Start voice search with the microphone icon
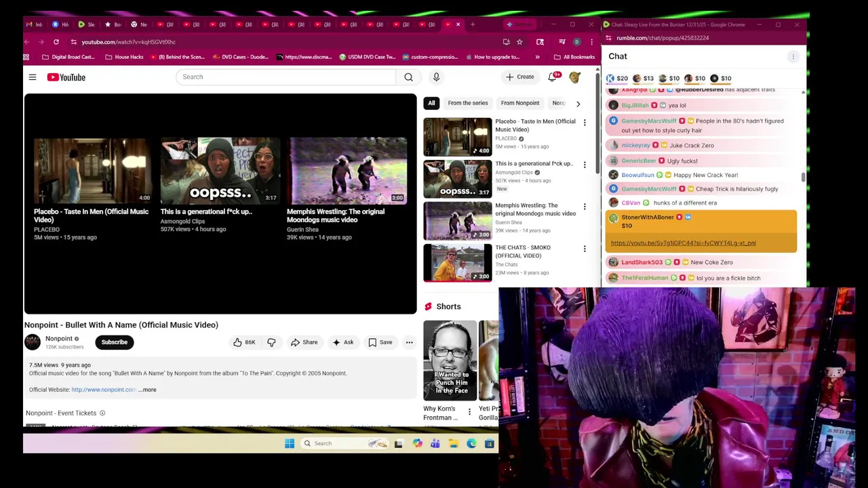868x488 pixels. click(x=436, y=77)
